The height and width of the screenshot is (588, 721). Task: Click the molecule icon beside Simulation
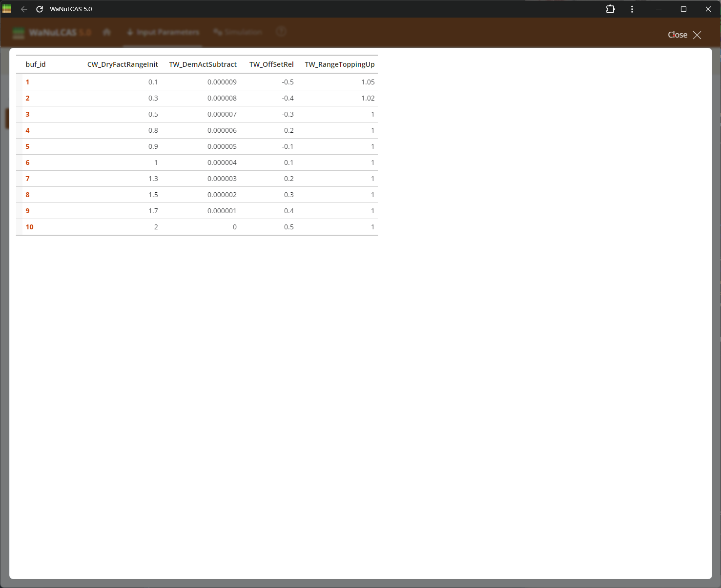(x=217, y=32)
